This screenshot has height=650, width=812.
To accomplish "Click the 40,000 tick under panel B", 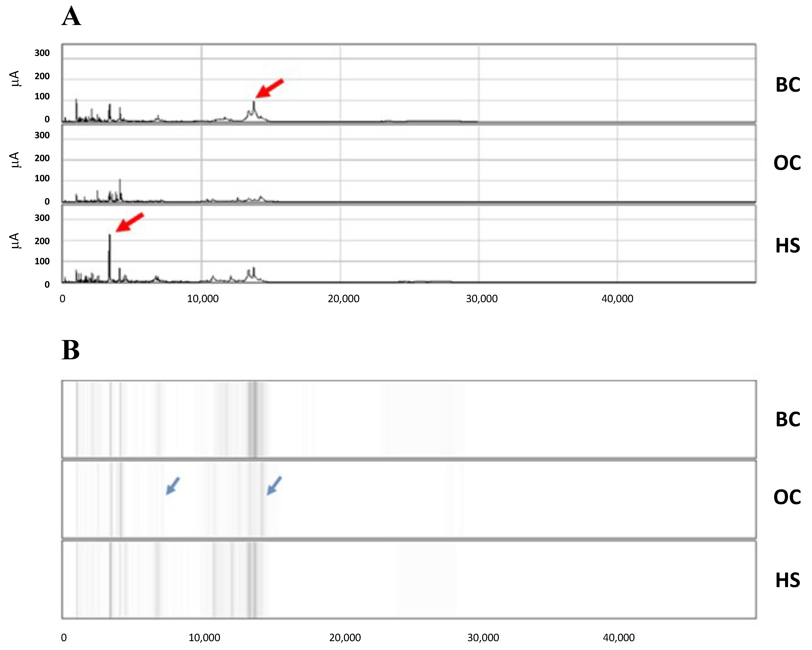I will tap(619, 637).
